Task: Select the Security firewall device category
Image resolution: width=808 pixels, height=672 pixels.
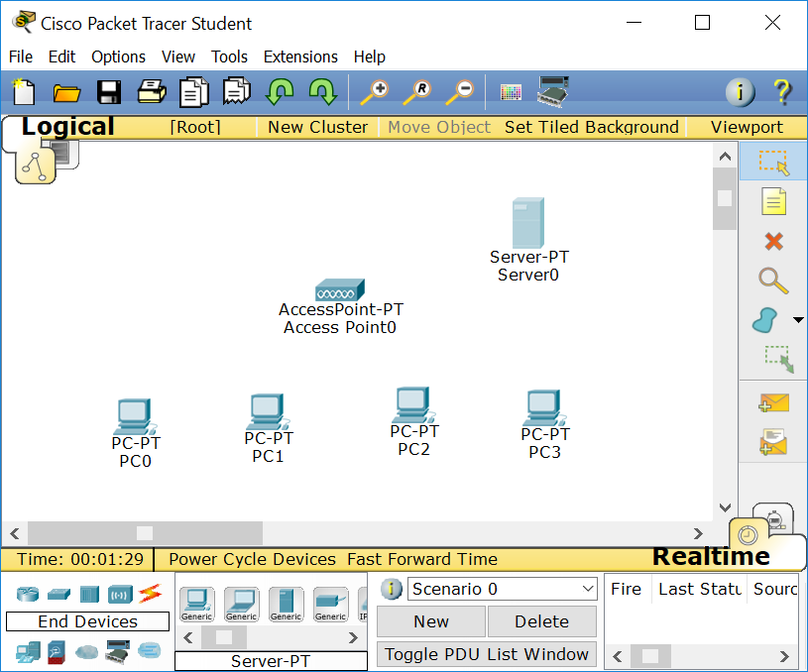Action: pyautogui.click(x=57, y=652)
